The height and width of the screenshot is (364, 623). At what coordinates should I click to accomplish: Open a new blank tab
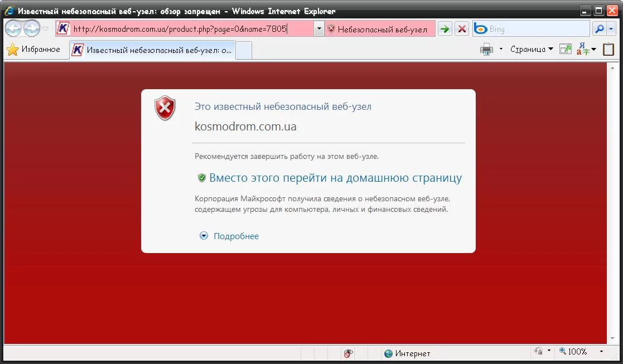tap(244, 50)
